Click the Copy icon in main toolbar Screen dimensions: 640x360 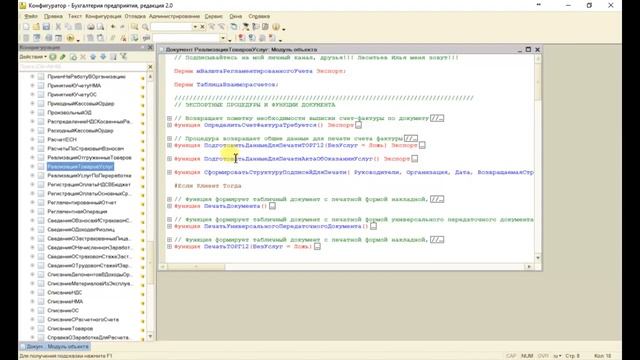pos(68,27)
